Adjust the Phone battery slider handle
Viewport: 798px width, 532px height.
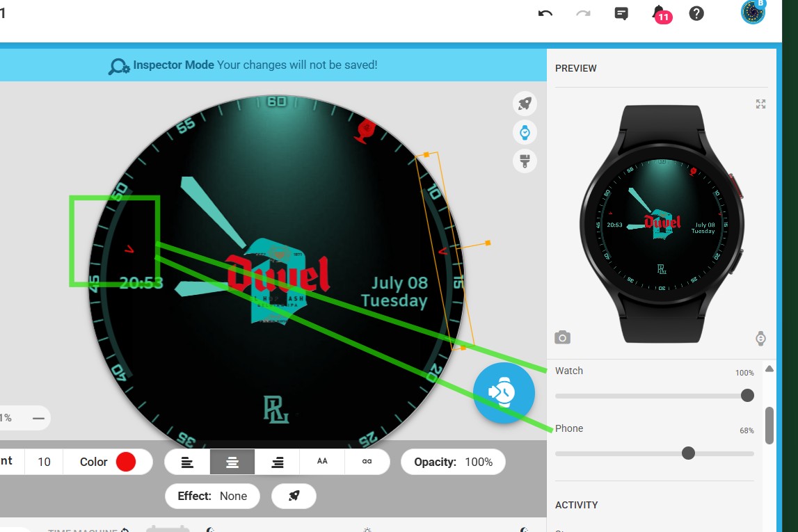click(688, 453)
